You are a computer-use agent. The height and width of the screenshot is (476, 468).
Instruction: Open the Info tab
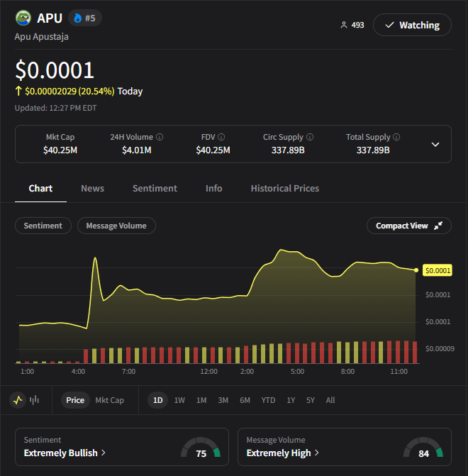pos(214,189)
